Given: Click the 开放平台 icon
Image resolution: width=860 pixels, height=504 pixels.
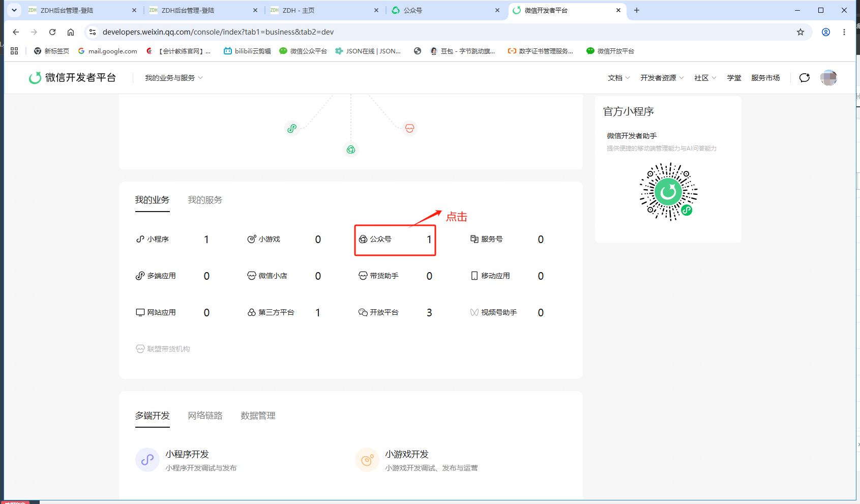Looking at the screenshot, I should [x=363, y=312].
